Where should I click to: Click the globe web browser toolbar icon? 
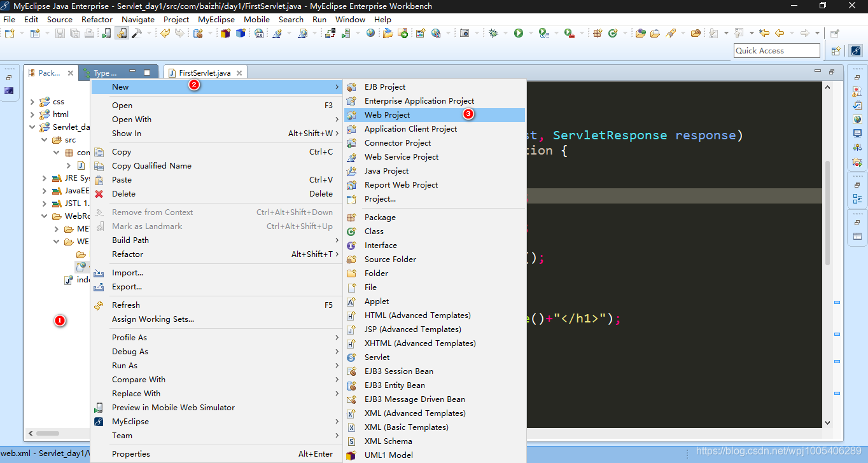tap(370, 33)
